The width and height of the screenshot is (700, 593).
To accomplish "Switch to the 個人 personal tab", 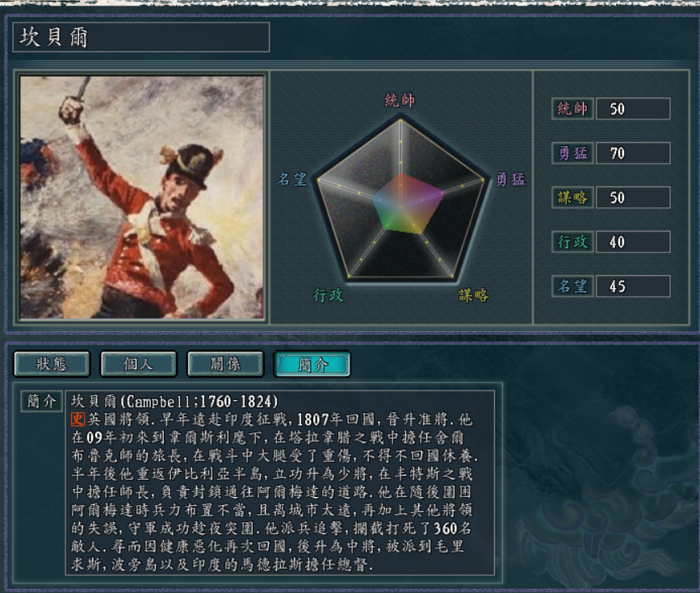I will (138, 364).
